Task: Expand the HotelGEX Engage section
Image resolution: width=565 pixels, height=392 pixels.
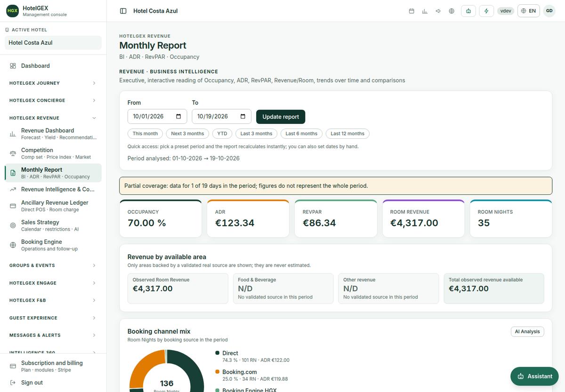Action: (53, 283)
